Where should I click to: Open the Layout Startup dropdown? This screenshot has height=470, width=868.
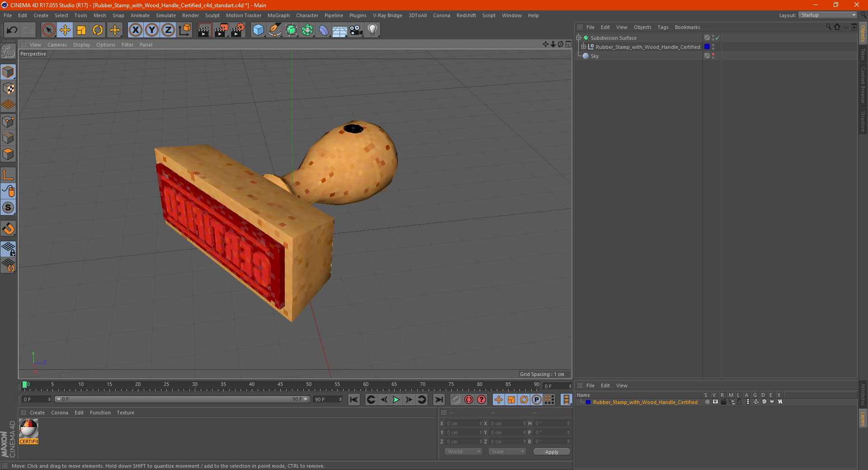coord(828,15)
